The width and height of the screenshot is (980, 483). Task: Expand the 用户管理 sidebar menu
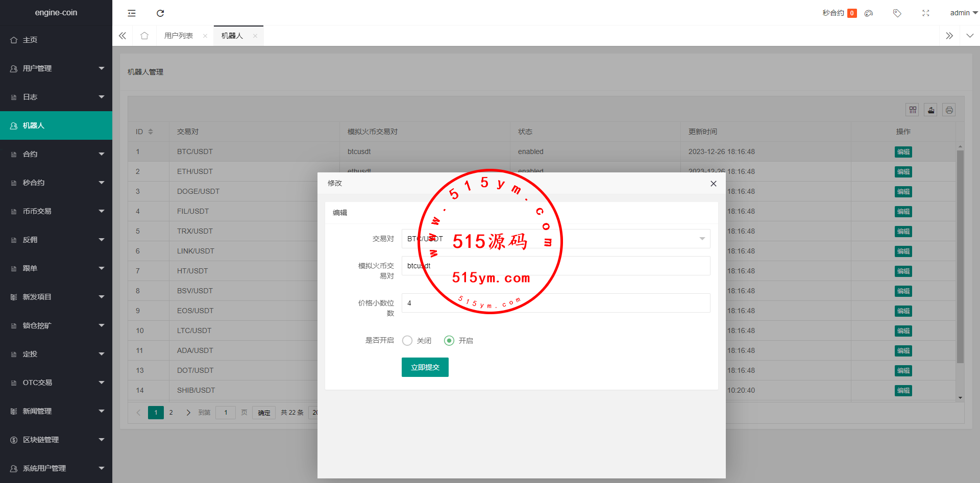click(x=56, y=68)
